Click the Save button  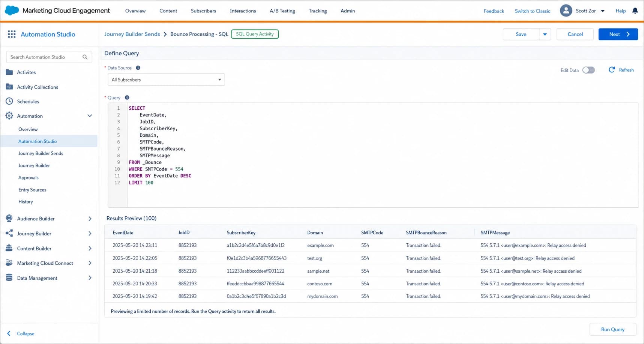521,34
